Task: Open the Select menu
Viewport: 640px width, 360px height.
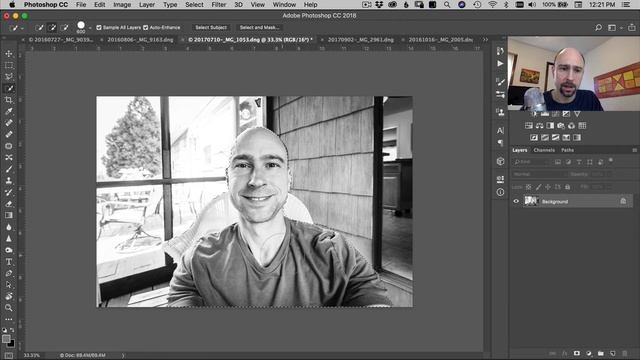Action: [194, 5]
